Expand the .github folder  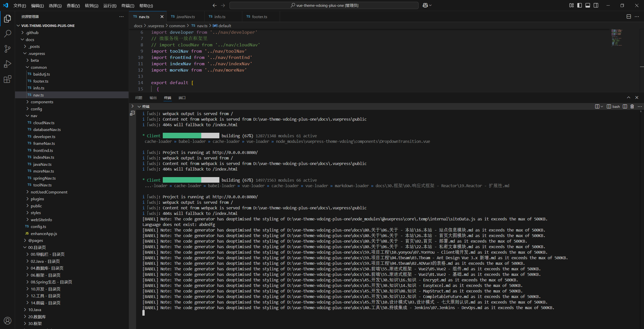[x=23, y=32]
